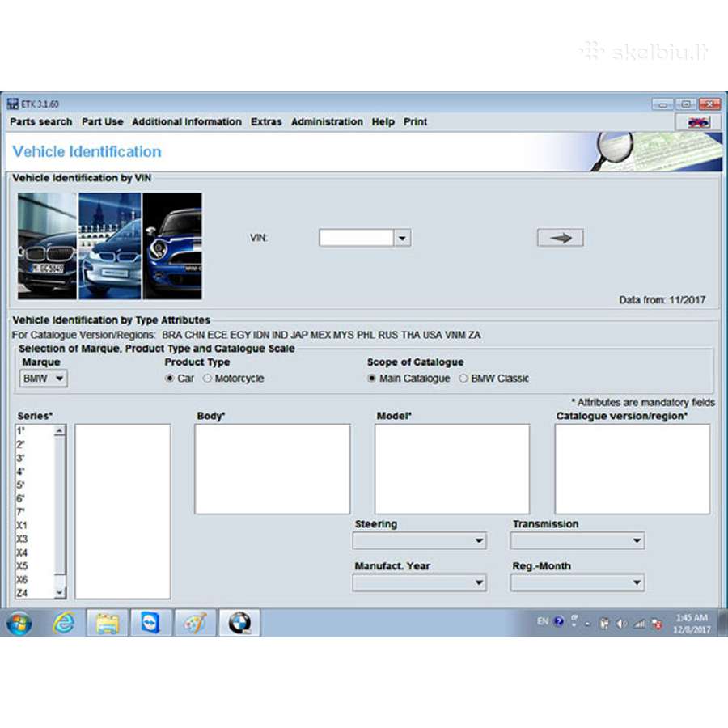728x728 pixels.
Task: Select X3 in Series list
Action: [x=35, y=539]
